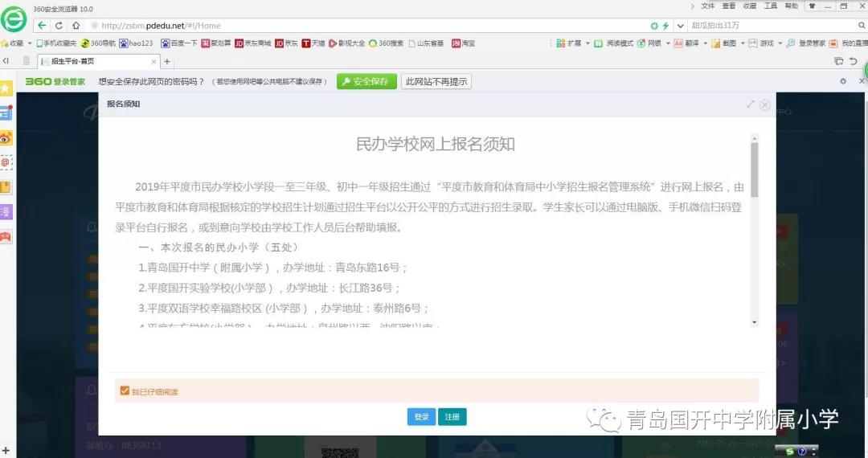Screen dimensions: 868x458
Task: Click the skin shirt icon in title bar
Action: click(812, 6)
